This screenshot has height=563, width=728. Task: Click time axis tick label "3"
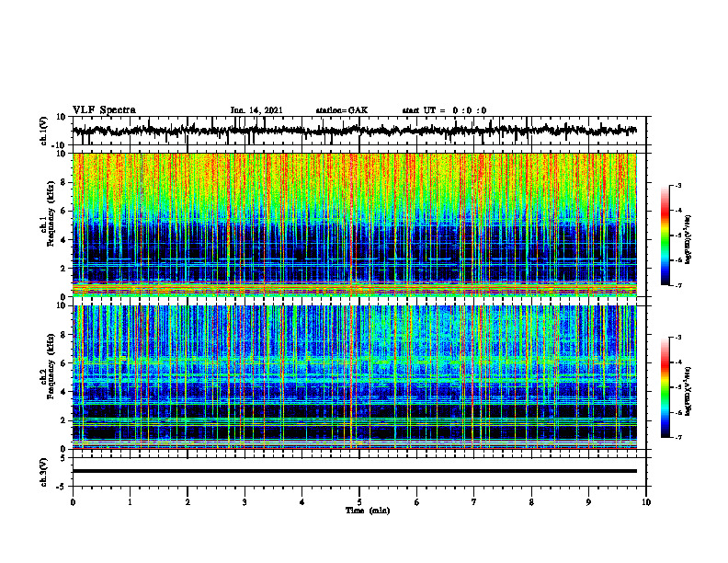point(245,502)
